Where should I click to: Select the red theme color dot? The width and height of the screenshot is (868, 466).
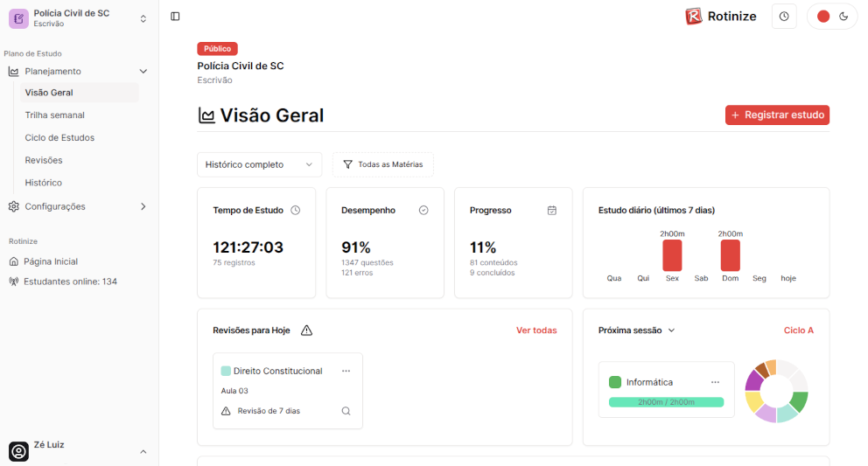tap(823, 17)
